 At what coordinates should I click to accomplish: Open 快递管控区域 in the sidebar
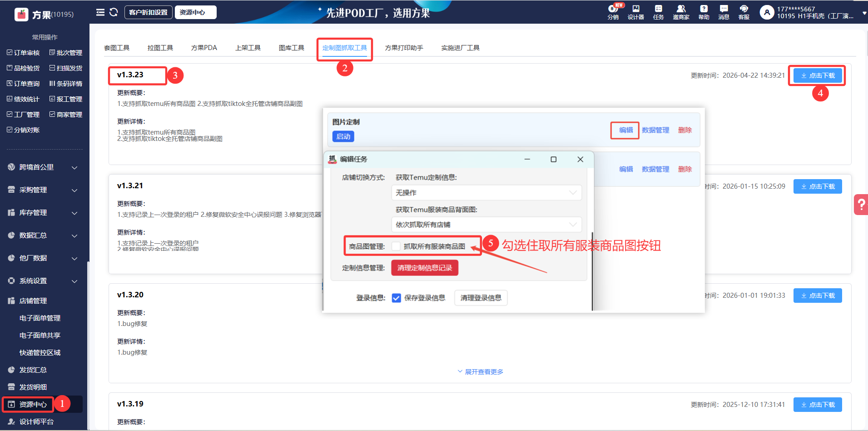click(40, 353)
